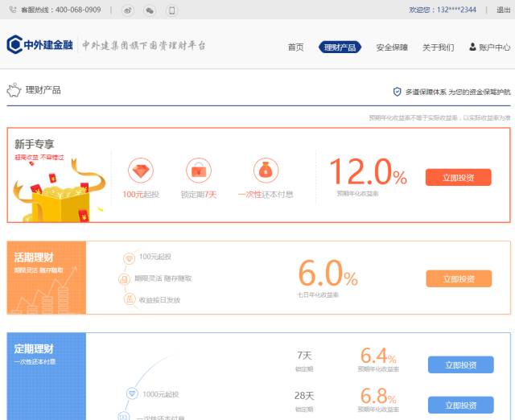Click the piggy bank icon beside 理财产品

[x=14, y=90]
